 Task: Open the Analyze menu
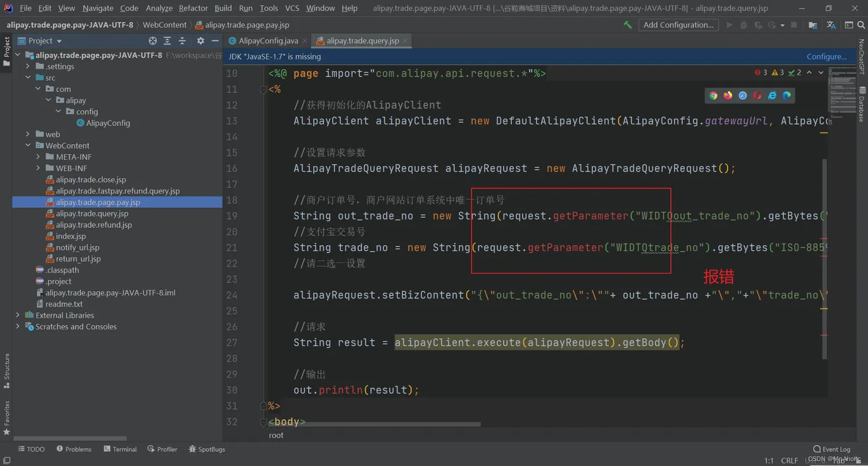pos(159,8)
